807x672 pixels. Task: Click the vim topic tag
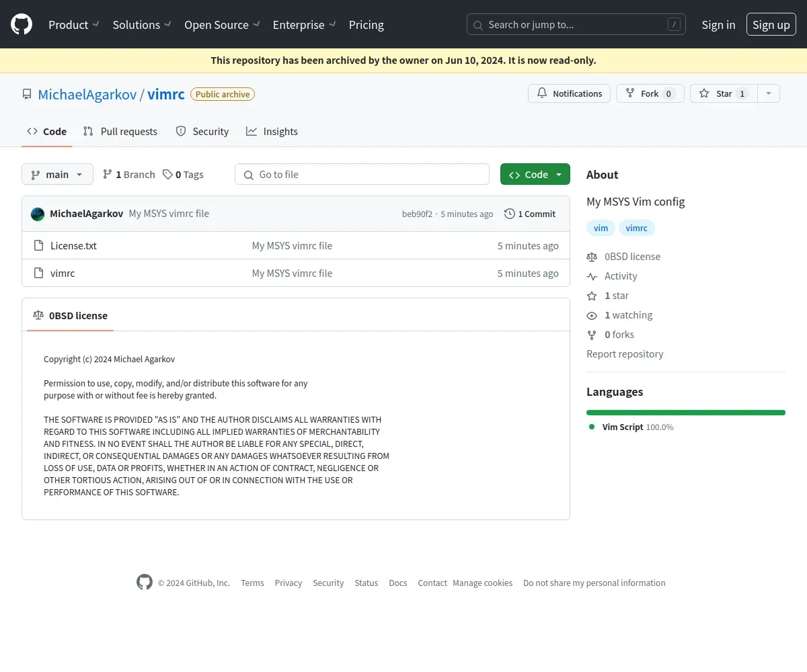[x=601, y=228]
